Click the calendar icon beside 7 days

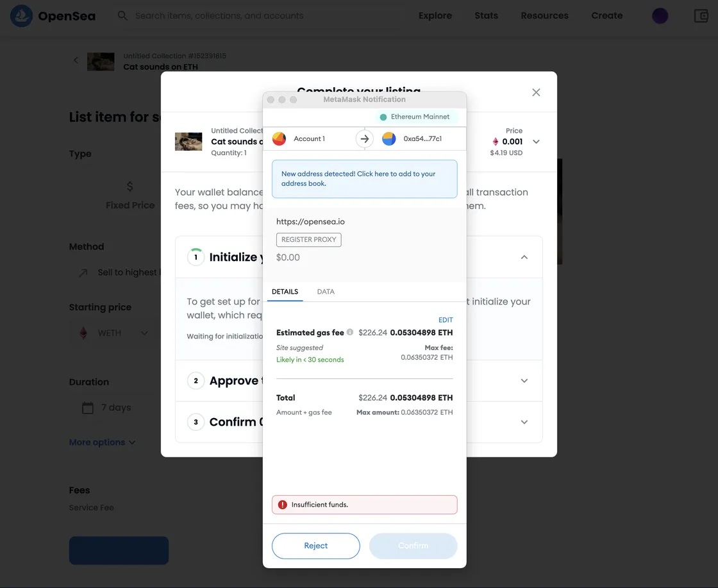click(x=87, y=408)
